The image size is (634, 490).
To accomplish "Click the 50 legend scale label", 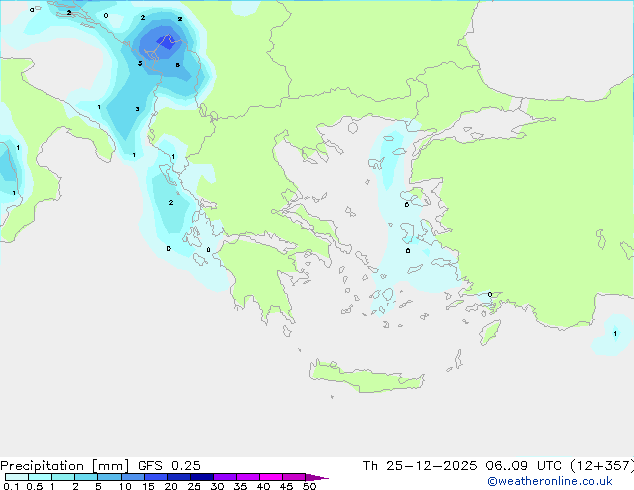I will [309, 486].
